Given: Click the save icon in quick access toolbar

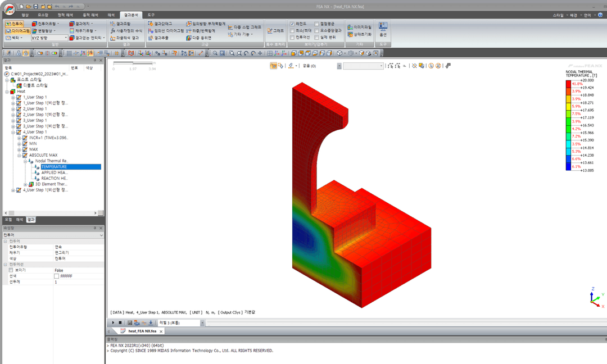Looking at the screenshot, I should (35, 7).
